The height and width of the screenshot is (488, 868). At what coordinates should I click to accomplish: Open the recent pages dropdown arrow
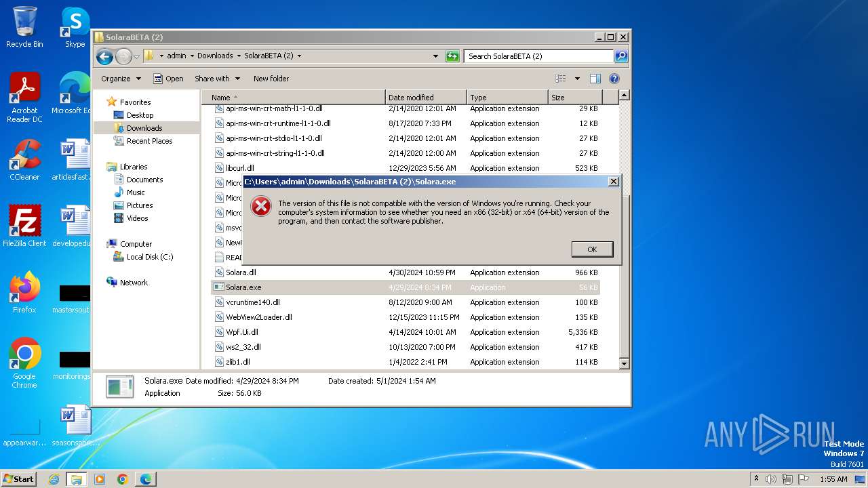click(x=136, y=56)
